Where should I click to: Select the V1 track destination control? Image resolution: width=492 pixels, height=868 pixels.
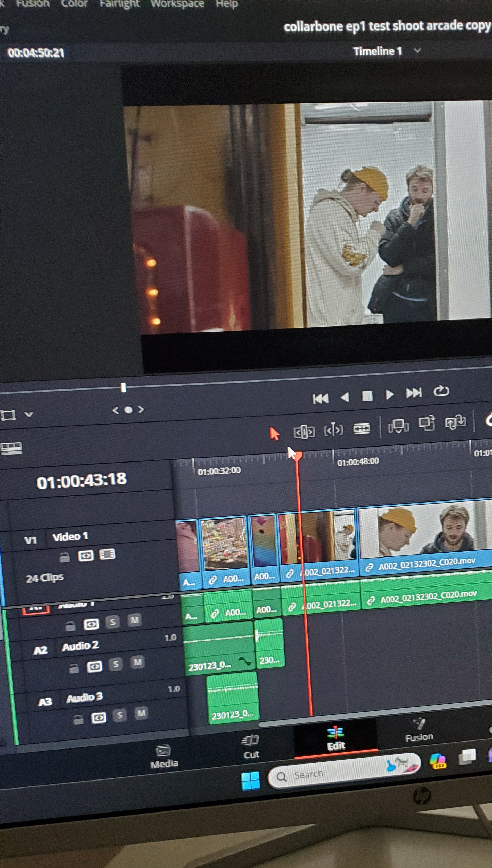pyautogui.click(x=30, y=540)
